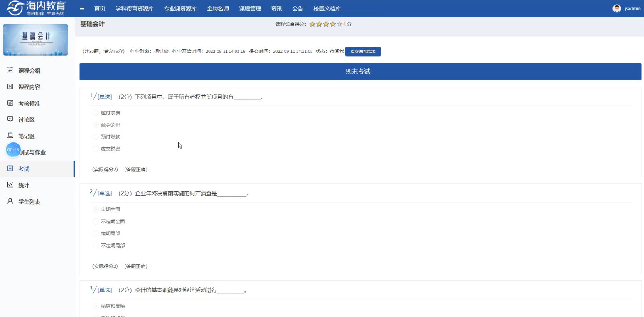Viewport: 644px width, 317px height.
Task: Click the jsadmin user avatar
Action: pyautogui.click(x=617, y=8)
